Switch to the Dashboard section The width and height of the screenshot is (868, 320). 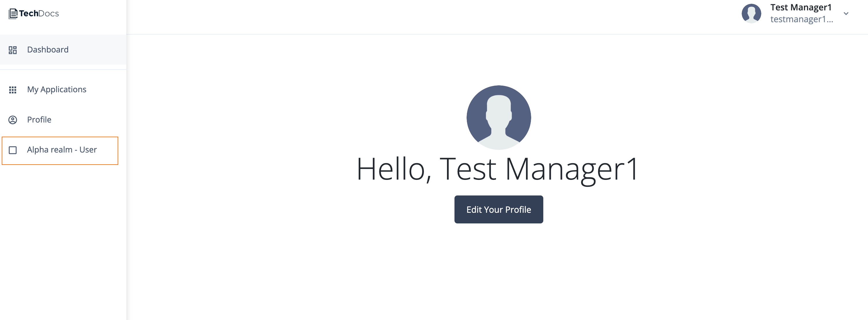[x=48, y=50]
